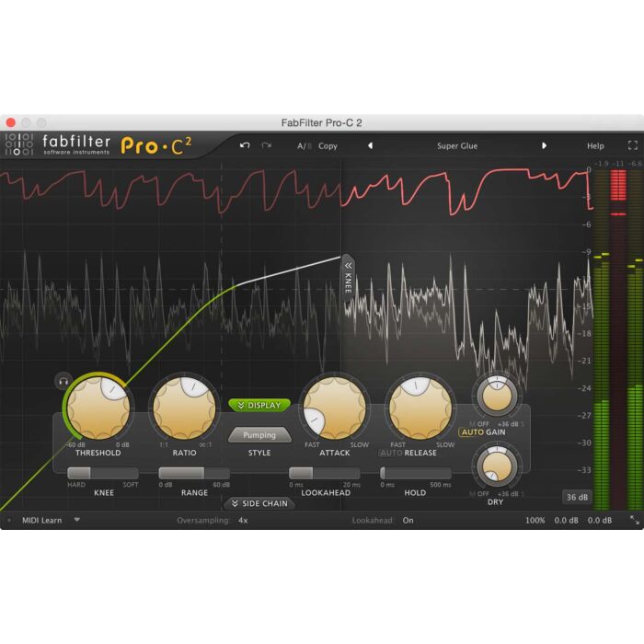Open the Help menu
Viewport: 644px width, 644px height.
(x=595, y=145)
